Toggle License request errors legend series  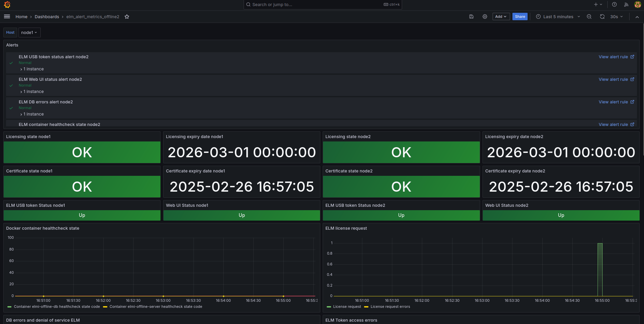coord(390,307)
